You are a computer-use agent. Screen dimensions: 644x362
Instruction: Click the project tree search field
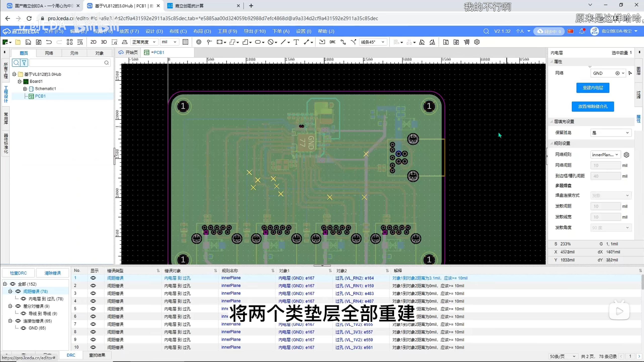coord(67,63)
